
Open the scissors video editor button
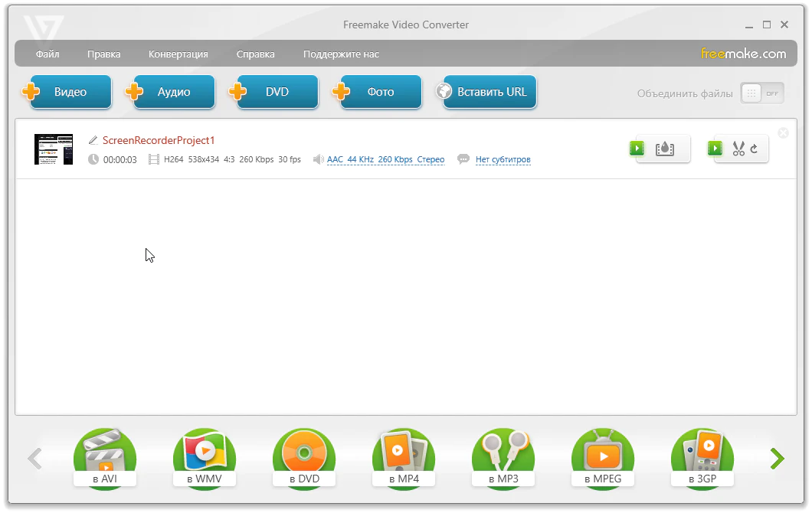(738, 149)
